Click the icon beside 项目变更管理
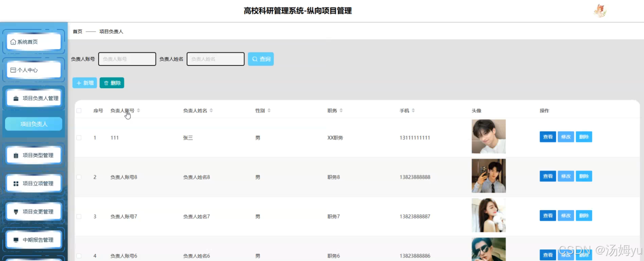The image size is (644, 261). point(16,212)
